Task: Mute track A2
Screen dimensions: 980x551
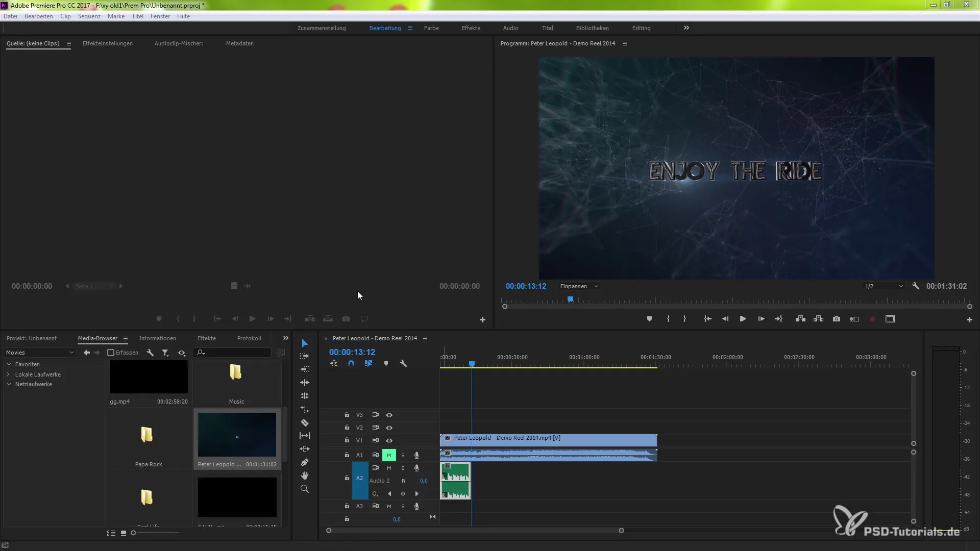Action: point(389,468)
